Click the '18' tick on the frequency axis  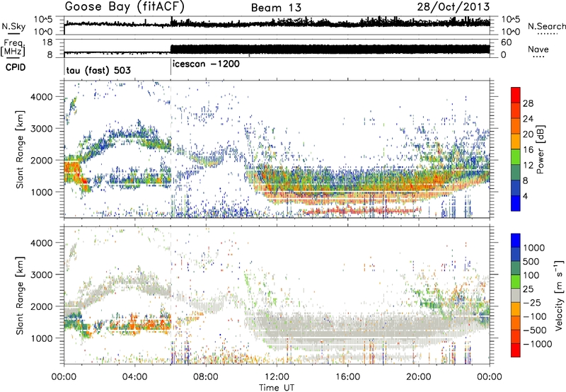(47, 42)
